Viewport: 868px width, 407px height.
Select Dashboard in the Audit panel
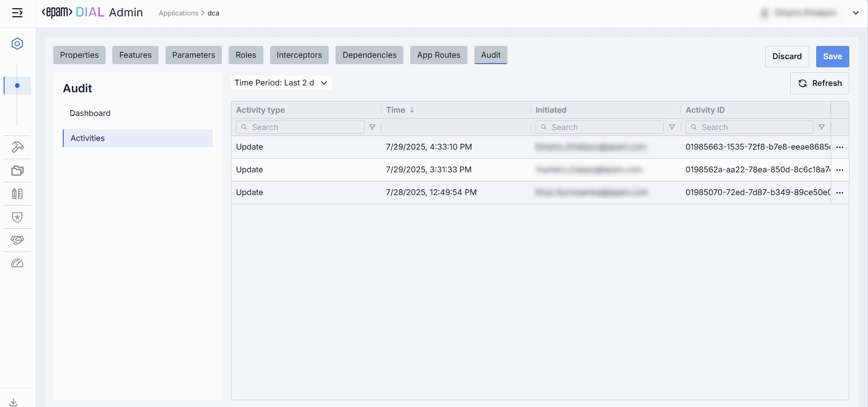click(90, 113)
